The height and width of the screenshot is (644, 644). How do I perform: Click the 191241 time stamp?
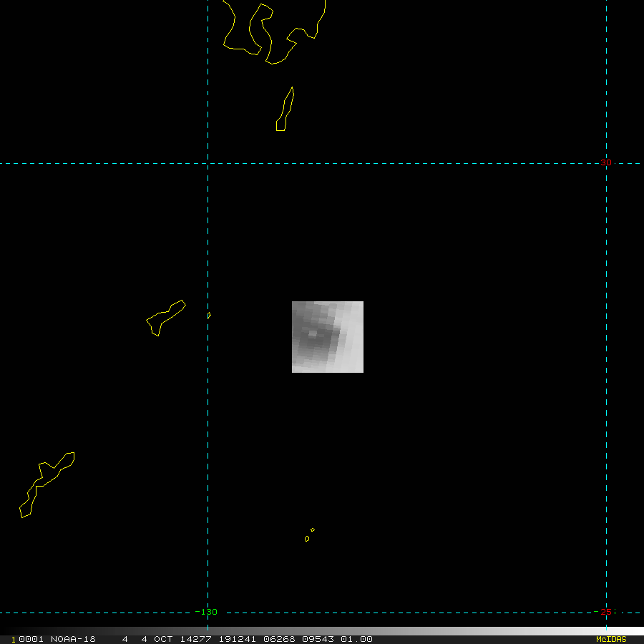(238, 639)
